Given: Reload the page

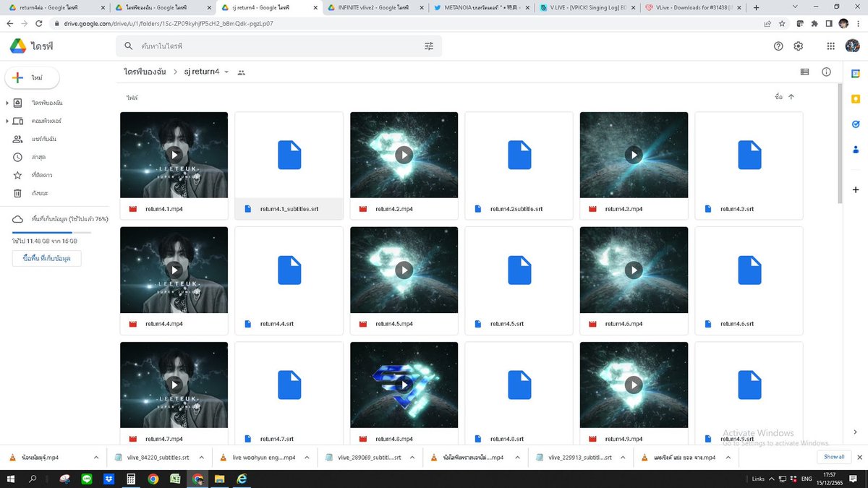Looking at the screenshot, I should 41,23.
